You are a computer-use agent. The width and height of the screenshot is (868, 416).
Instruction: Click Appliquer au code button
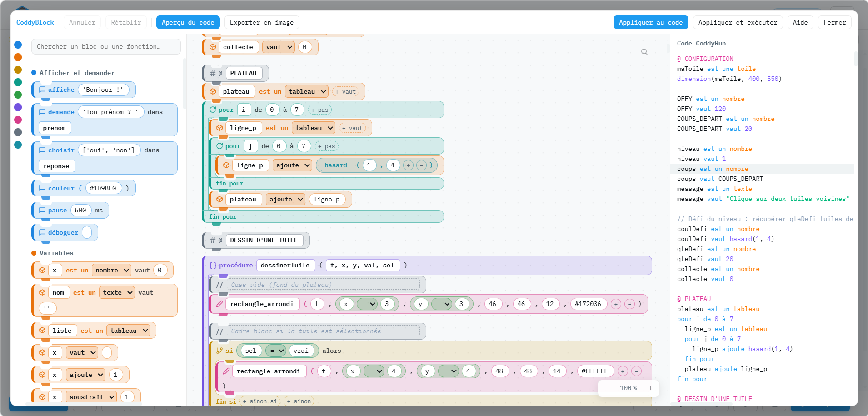[x=651, y=22]
